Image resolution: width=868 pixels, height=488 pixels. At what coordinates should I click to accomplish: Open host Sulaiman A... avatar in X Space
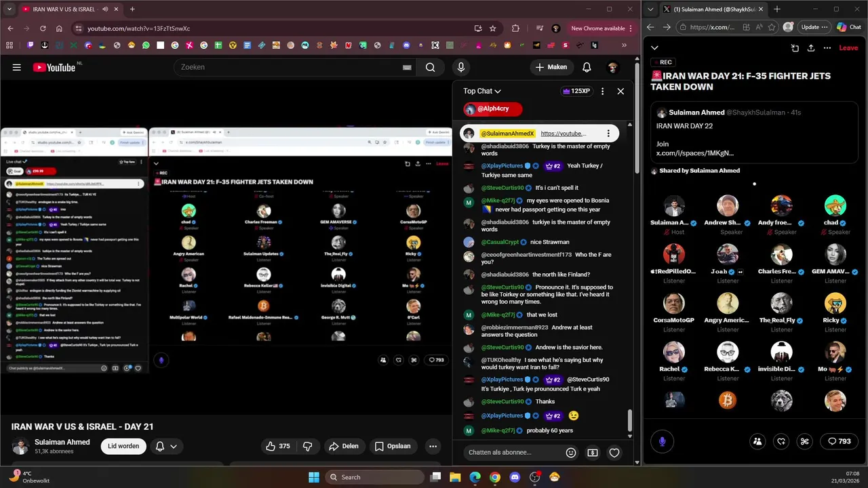pyautogui.click(x=674, y=205)
